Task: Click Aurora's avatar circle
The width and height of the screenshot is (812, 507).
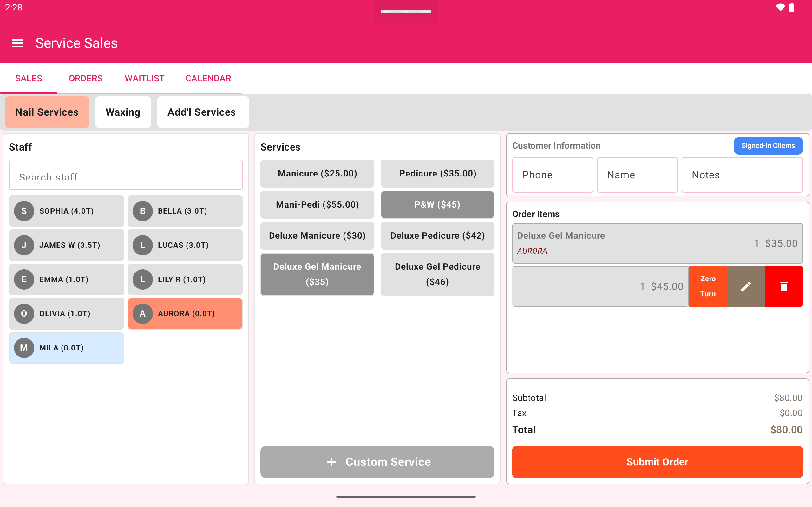Action: tap(142, 313)
